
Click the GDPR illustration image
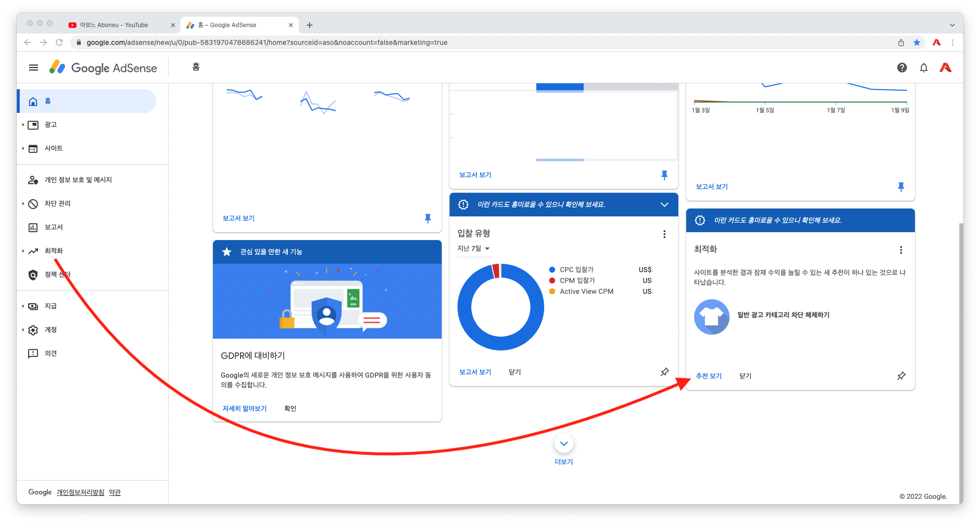click(x=327, y=301)
